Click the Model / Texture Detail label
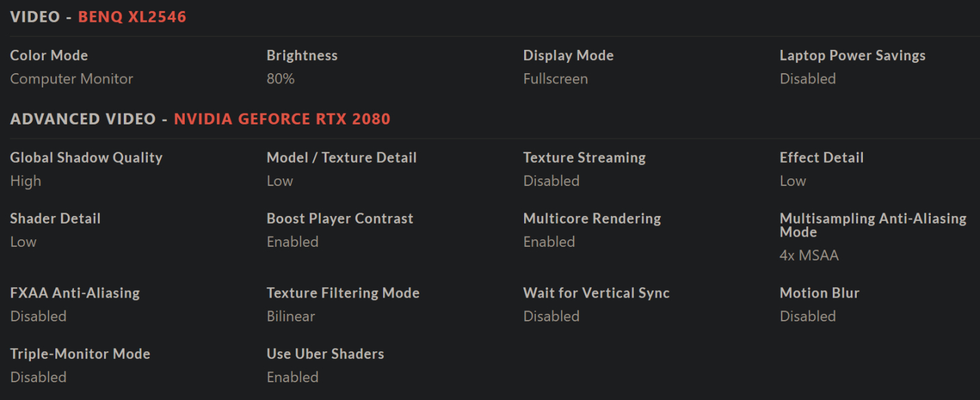The image size is (980, 400). point(341,157)
